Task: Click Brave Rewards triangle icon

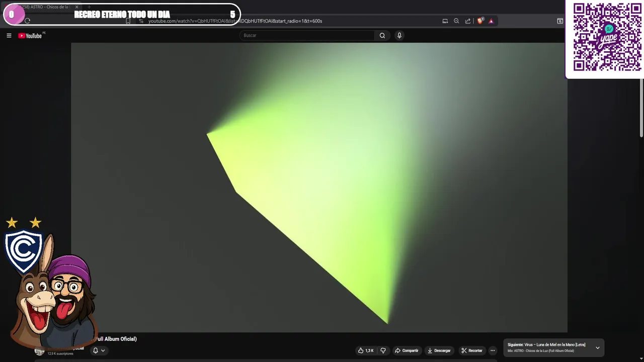Action: pyautogui.click(x=491, y=21)
